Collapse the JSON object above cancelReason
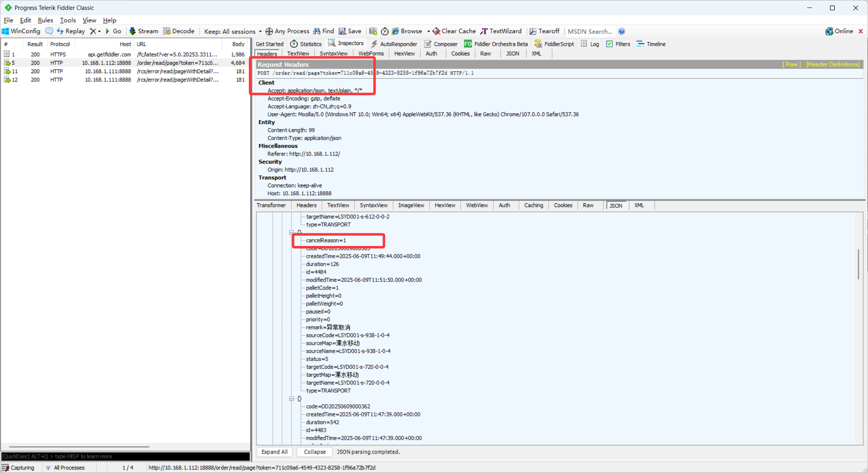 [292, 232]
